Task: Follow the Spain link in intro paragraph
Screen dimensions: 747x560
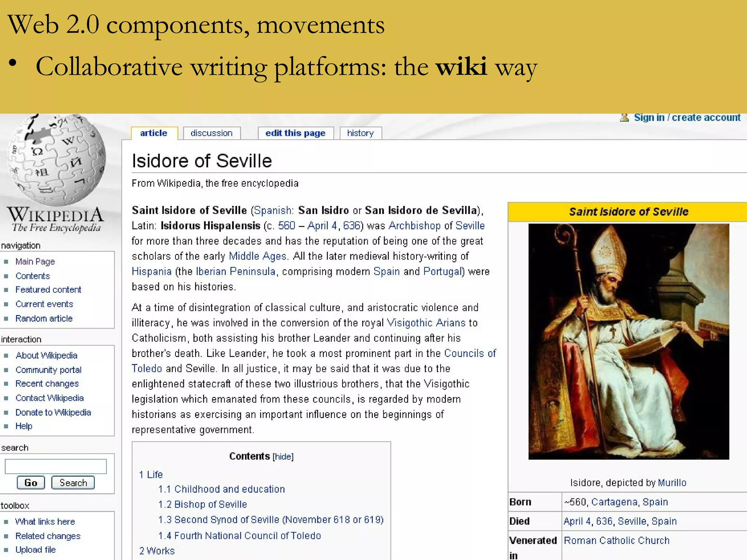Action: point(387,272)
